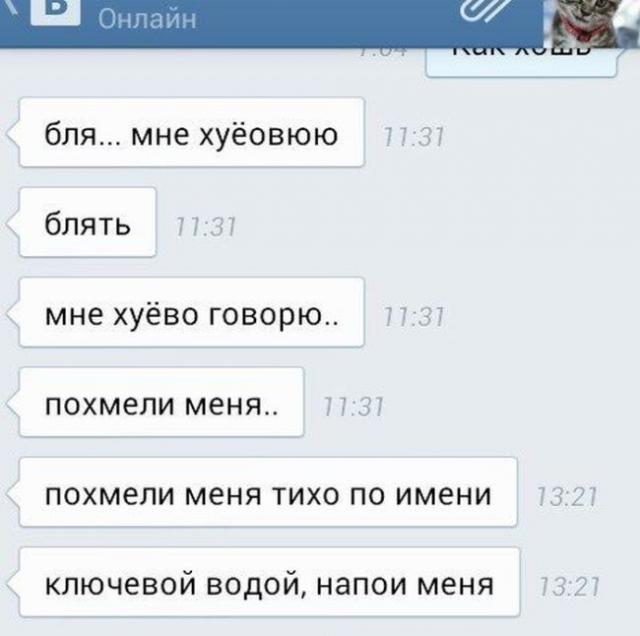Click the 11:31 timestamp beside 'блять'
Viewport: 640px width, 636px height.
coord(206,227)
